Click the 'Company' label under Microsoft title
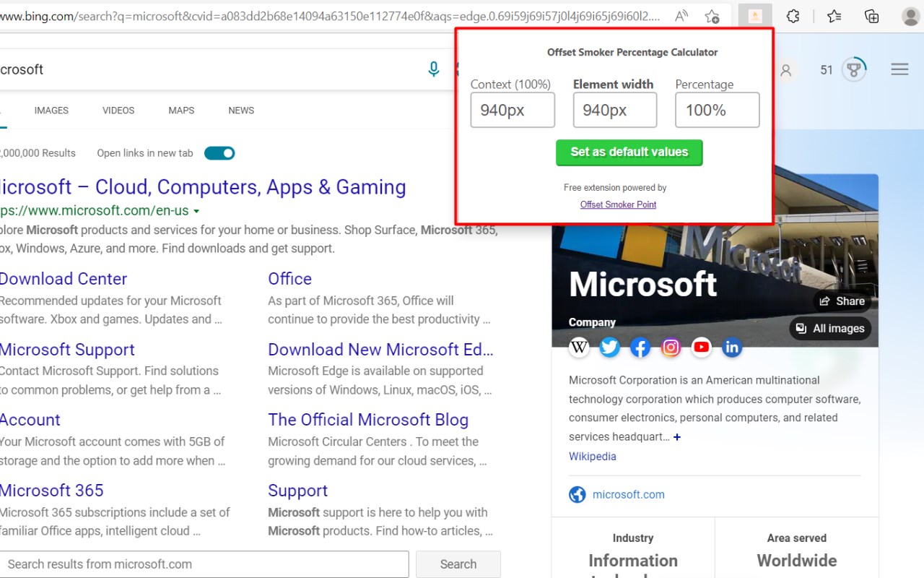 pyautogui.click(x=592, y=322)
